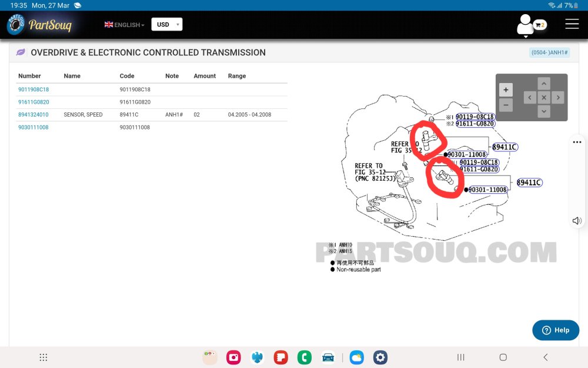
Task: Select the topmost 90119-08C18 diagram callout
Action: tap(475, 117)
